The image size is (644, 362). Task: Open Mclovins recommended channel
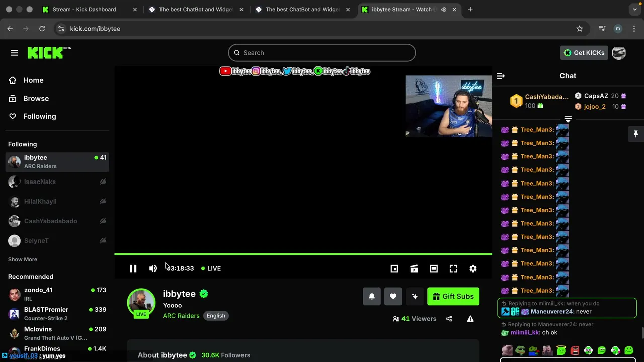tap(57, 333)
